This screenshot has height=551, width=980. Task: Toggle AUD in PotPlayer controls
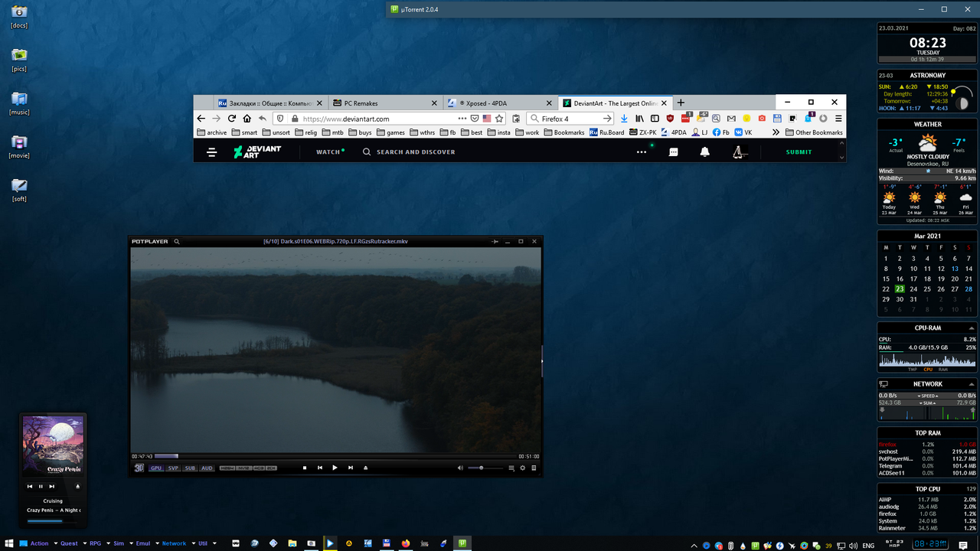(207, 468)
